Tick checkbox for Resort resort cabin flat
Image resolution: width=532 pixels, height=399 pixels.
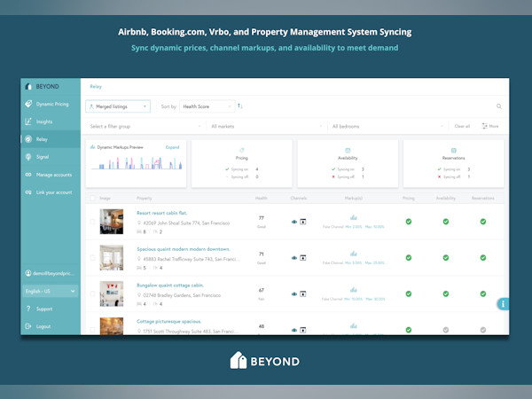[x=92, y=222]
